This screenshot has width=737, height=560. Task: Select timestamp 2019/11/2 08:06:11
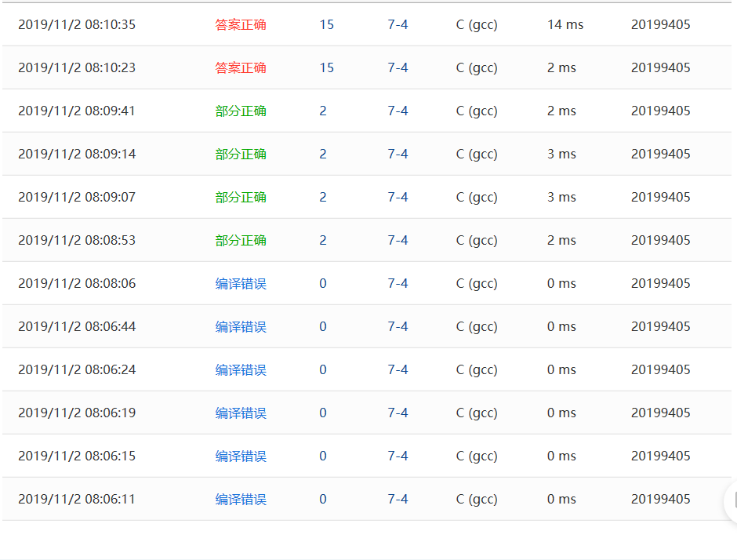(x=77, y=499)
